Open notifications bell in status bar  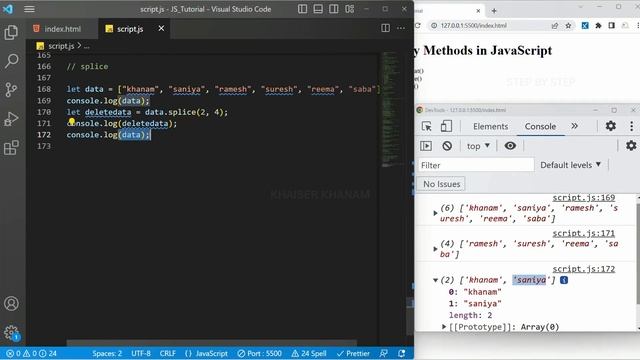tap(402, 353)
